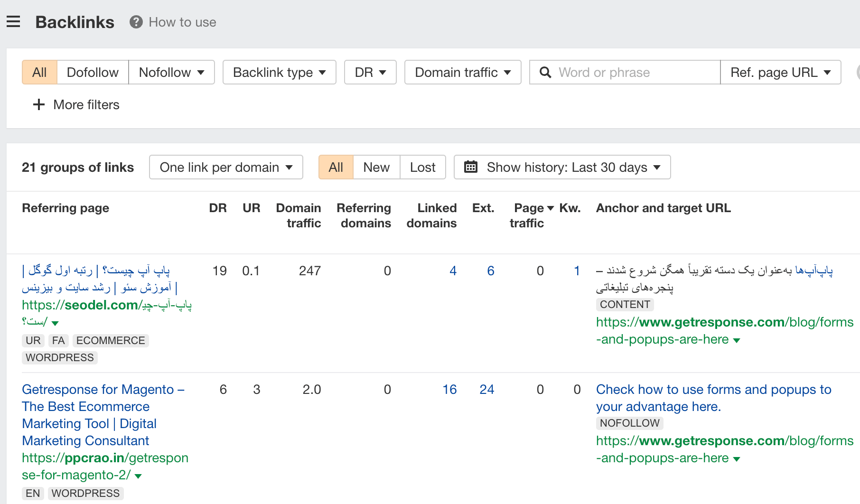Expand the ppcrao.in referring URL chevron

tap(138, 475)
